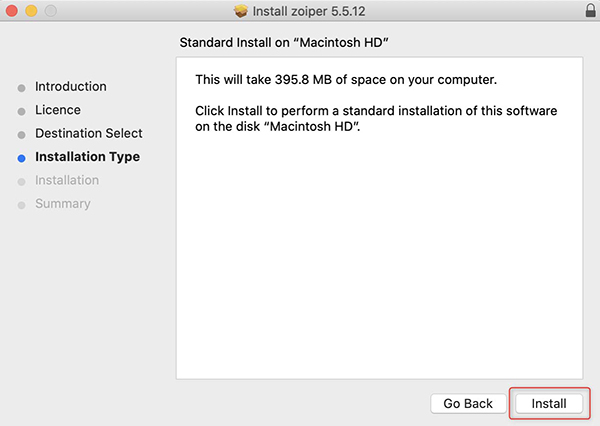Screen dimensions: 600x426
Task: Select the Licence step label
Action: (x=58, y=110)
